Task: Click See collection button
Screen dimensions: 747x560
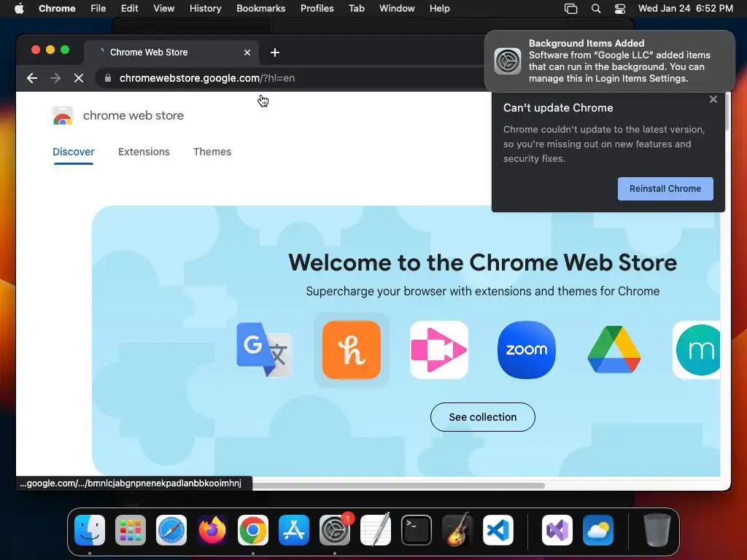Action: [483, 417]
